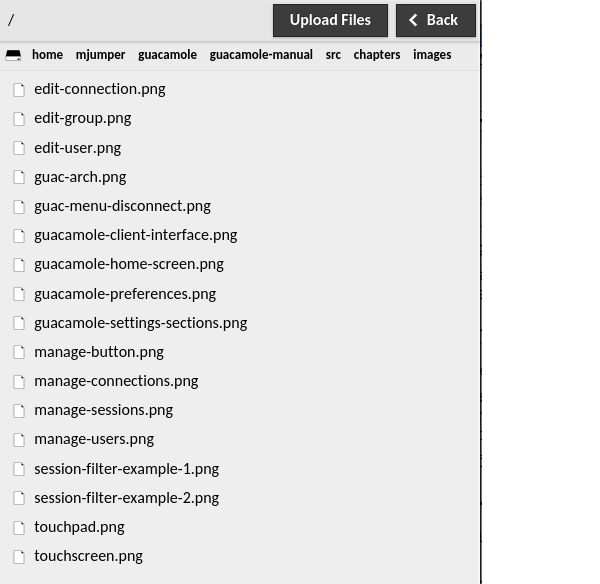Click file icon beside session-filter-example-1.png
This screenshot has height=584, width=600.
[19, 469]
